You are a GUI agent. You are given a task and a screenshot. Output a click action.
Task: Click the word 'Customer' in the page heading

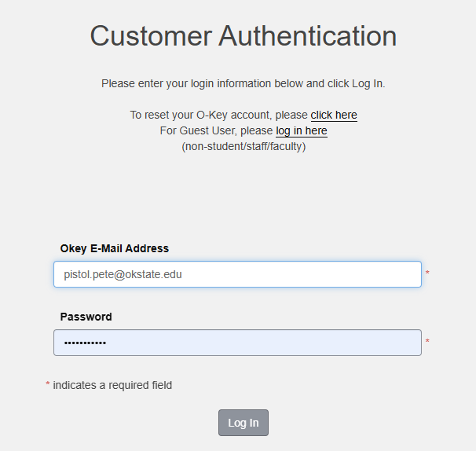pyautogui.click(x=149, y=36)
